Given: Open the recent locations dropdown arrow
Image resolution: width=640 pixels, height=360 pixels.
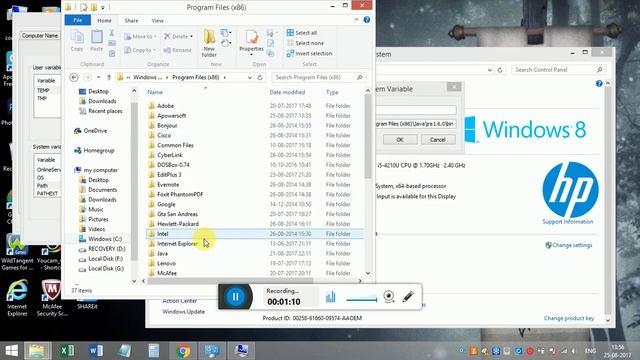Looking at the screenshot, I should tap(98, 77).
